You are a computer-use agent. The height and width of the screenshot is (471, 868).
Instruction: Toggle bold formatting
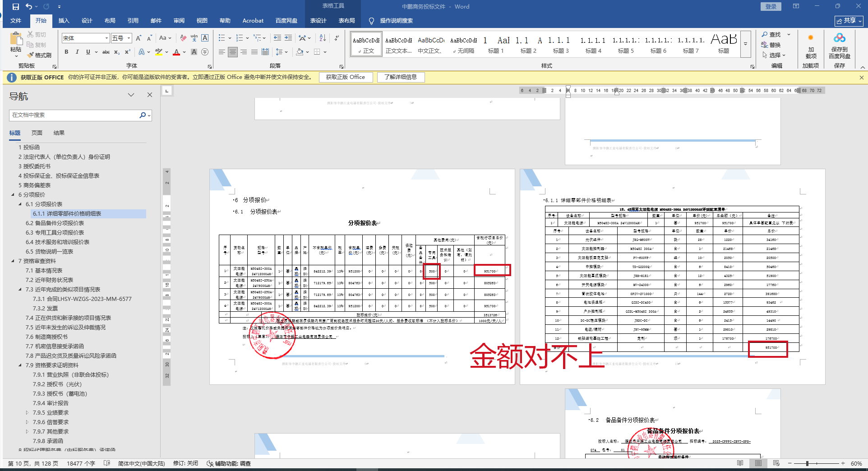pos(66,52)
